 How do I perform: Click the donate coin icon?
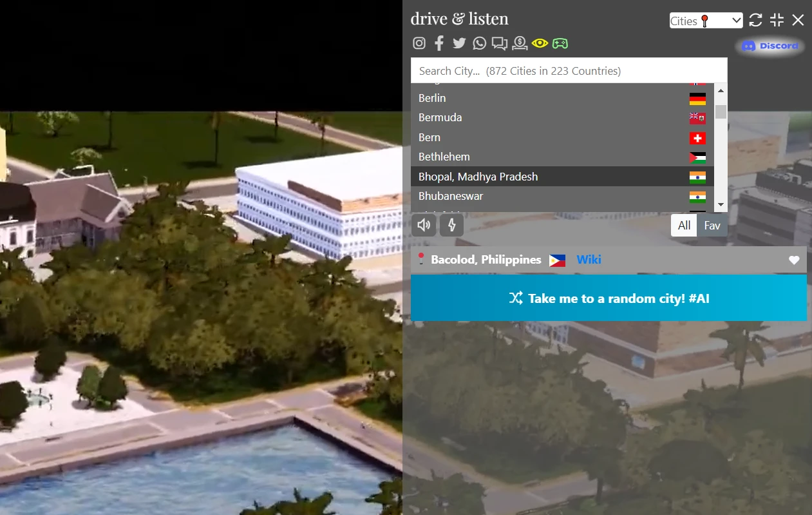click(x=520, y=43)
